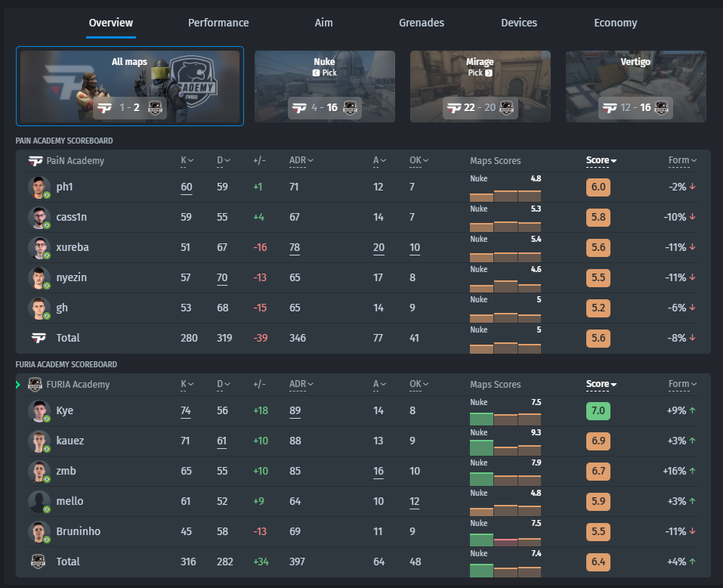Open the FURIA Academy team link

(78, 385)
